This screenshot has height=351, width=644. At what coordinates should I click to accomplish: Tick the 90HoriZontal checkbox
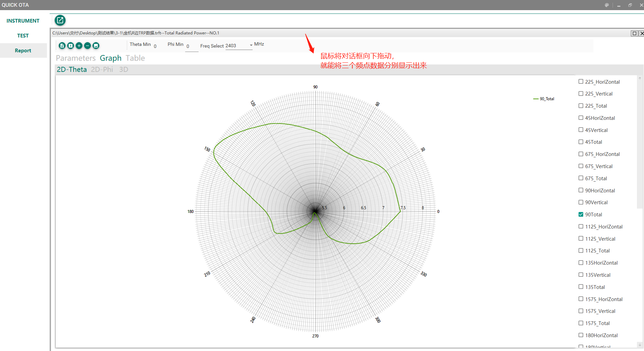pyautogui.click(x=581, y=190)
